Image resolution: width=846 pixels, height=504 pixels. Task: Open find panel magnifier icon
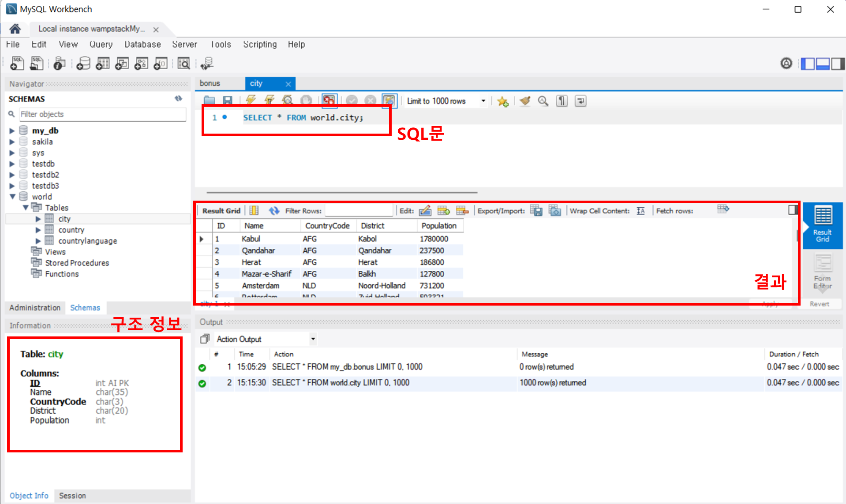[543, 101]
